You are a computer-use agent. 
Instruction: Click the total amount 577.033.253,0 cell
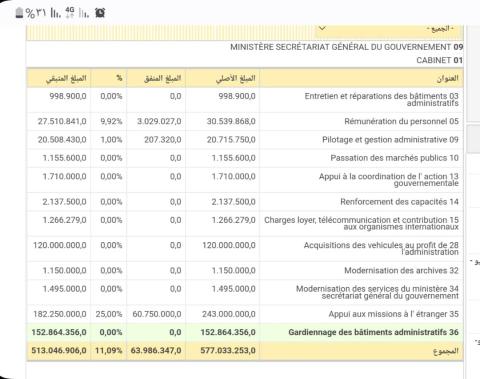(228, 351)
